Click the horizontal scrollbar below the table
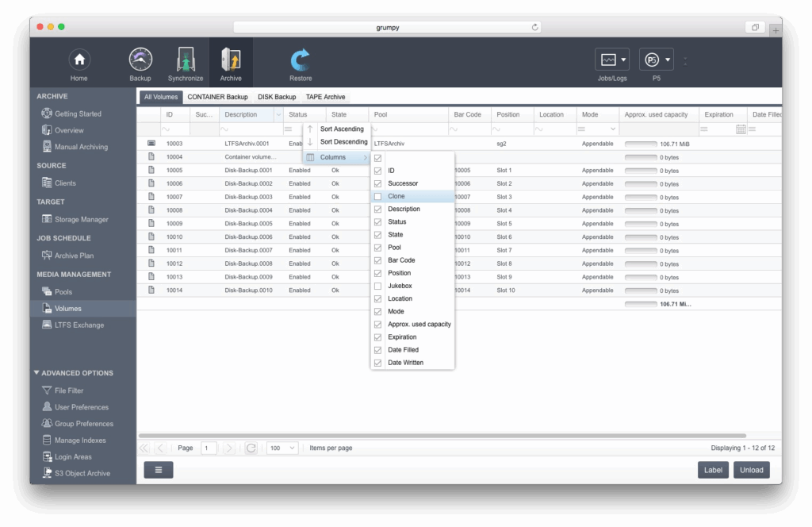 (x=442, y=436)
